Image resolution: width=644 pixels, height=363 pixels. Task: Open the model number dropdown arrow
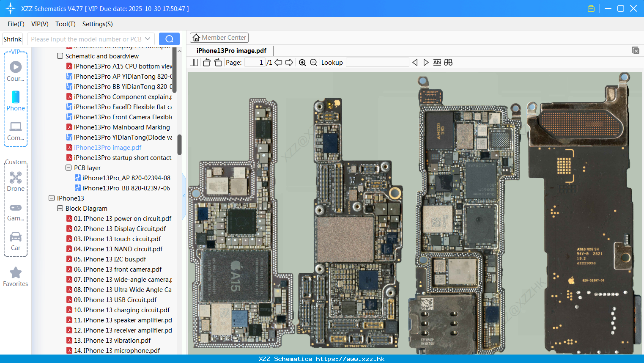click(x=148, y=39)
